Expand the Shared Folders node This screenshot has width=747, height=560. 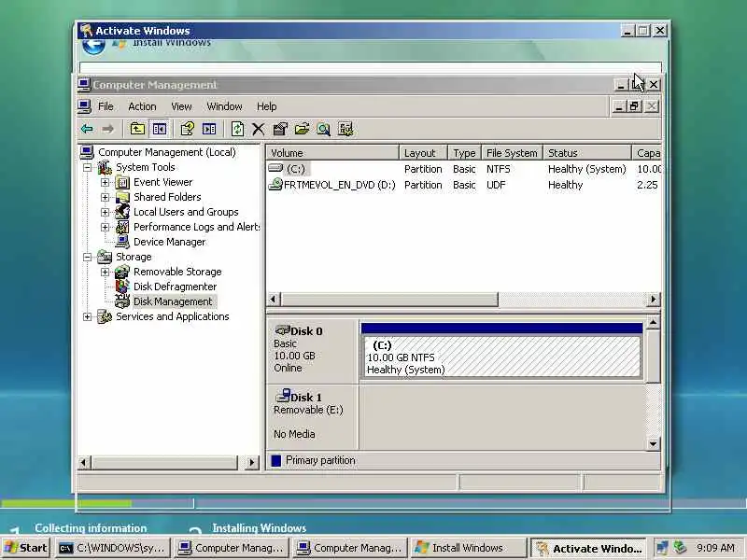click(x=105, y=197)
